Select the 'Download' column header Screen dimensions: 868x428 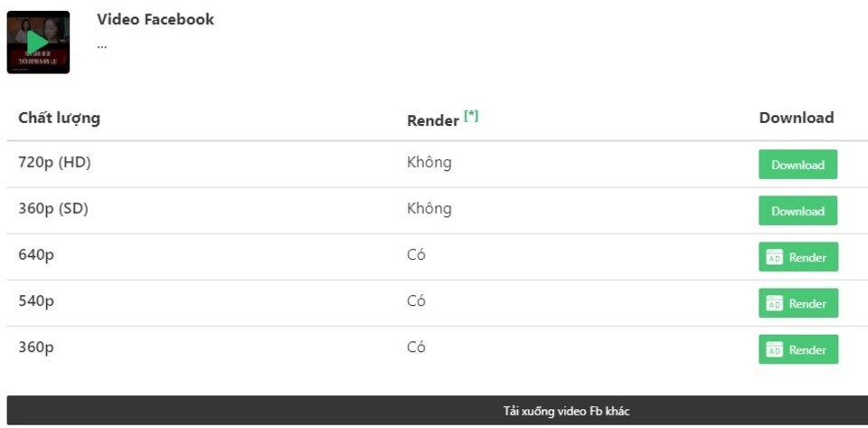(797, 118)
